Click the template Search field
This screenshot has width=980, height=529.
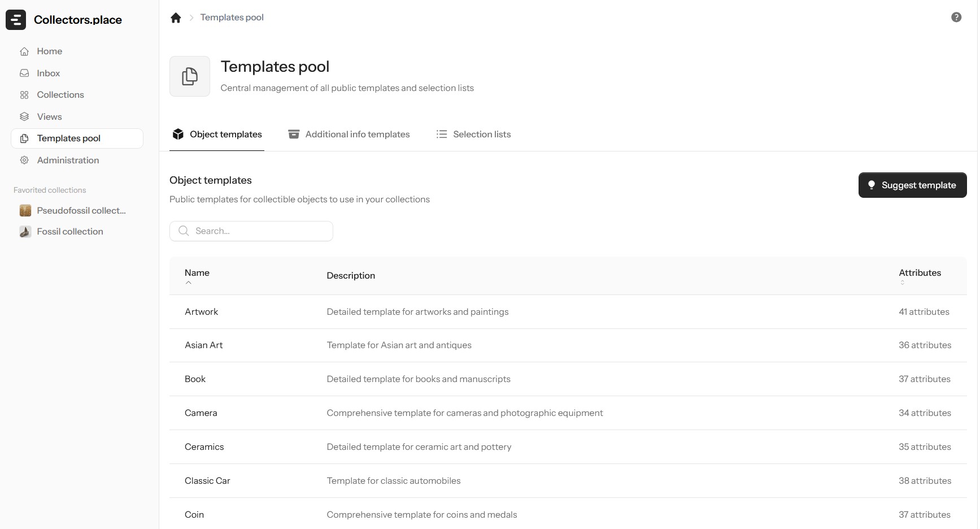coord(251,231)
